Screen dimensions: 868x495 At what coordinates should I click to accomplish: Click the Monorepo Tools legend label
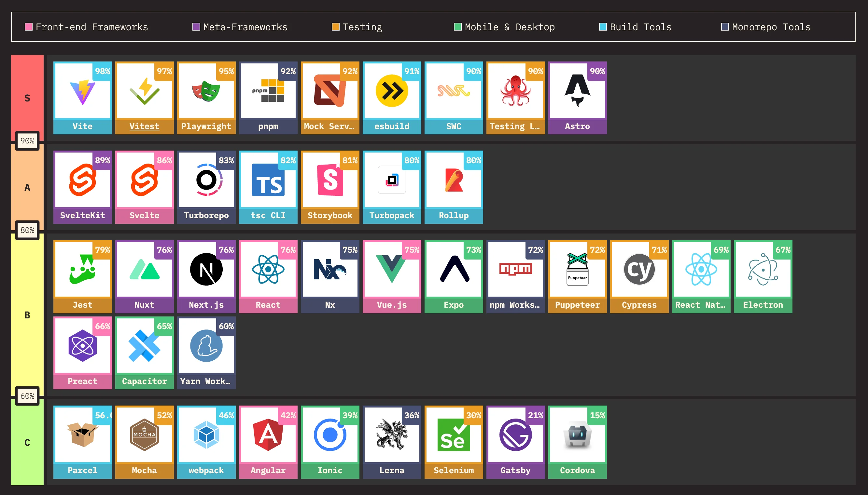771,27
